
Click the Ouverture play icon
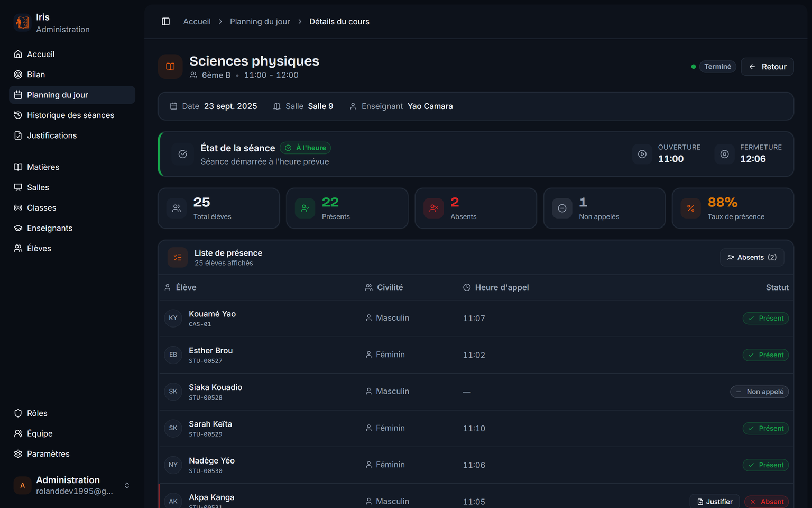coord(642,154)
